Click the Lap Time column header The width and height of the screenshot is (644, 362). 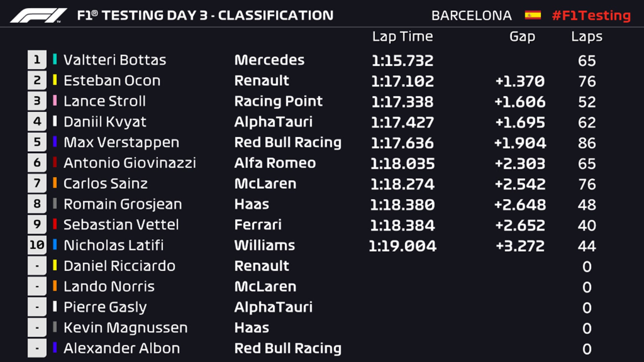(402, 37)
